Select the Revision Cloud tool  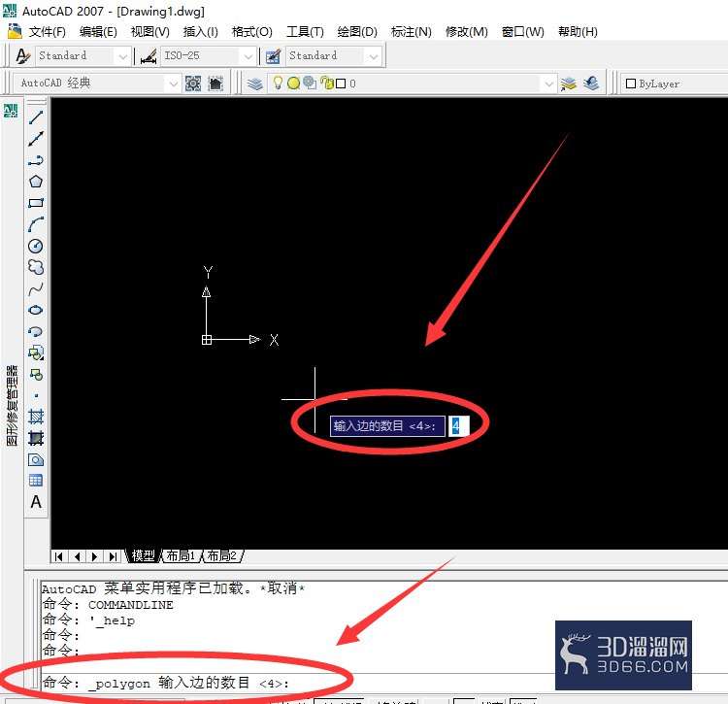36,267
